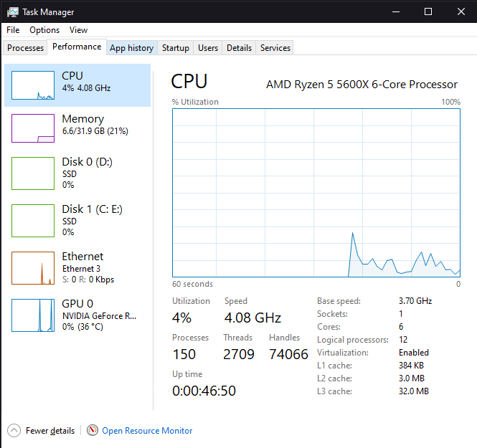Image resolution: width=477 pixels, height=448 pixels.
Task: Open the Options menu
Action: point(44,30)
